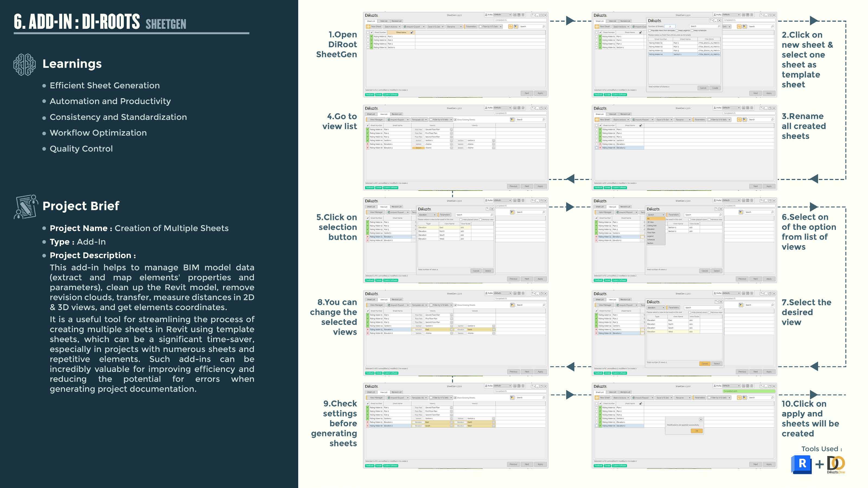Open Template All dropdown in step 4 window
Screen dimensions: 868x488
419,120
